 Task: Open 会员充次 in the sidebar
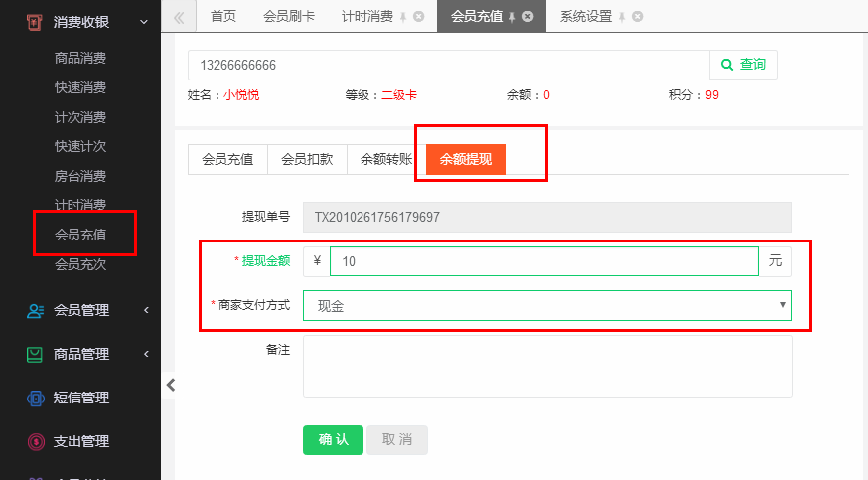click(x=80, y=264)
